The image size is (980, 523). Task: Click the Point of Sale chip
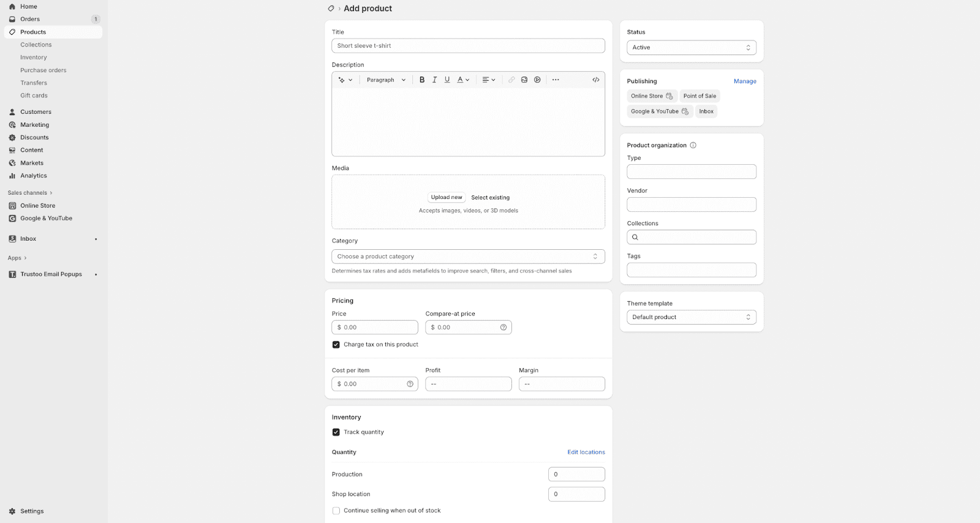[x=699, y=96]
